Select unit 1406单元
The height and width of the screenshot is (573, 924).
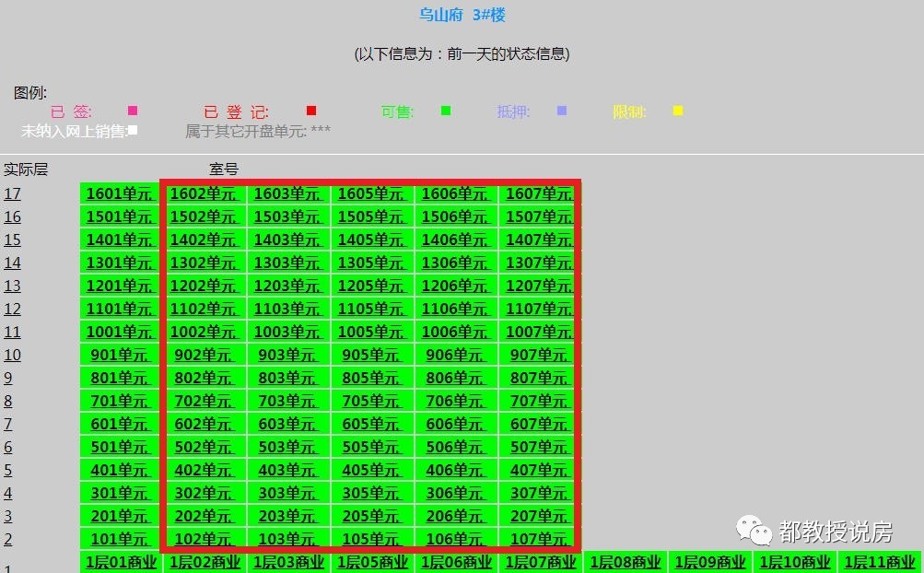click(x=455, y=240)
